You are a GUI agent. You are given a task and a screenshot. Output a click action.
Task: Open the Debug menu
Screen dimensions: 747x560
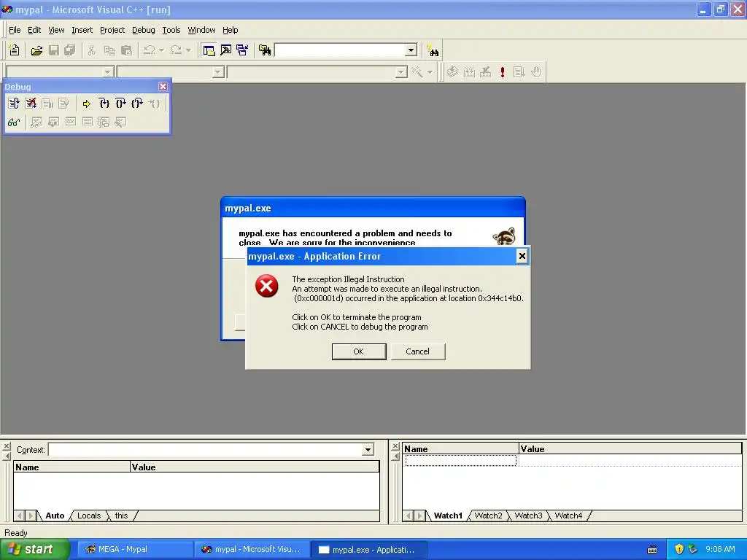click(x=144, y=30)
